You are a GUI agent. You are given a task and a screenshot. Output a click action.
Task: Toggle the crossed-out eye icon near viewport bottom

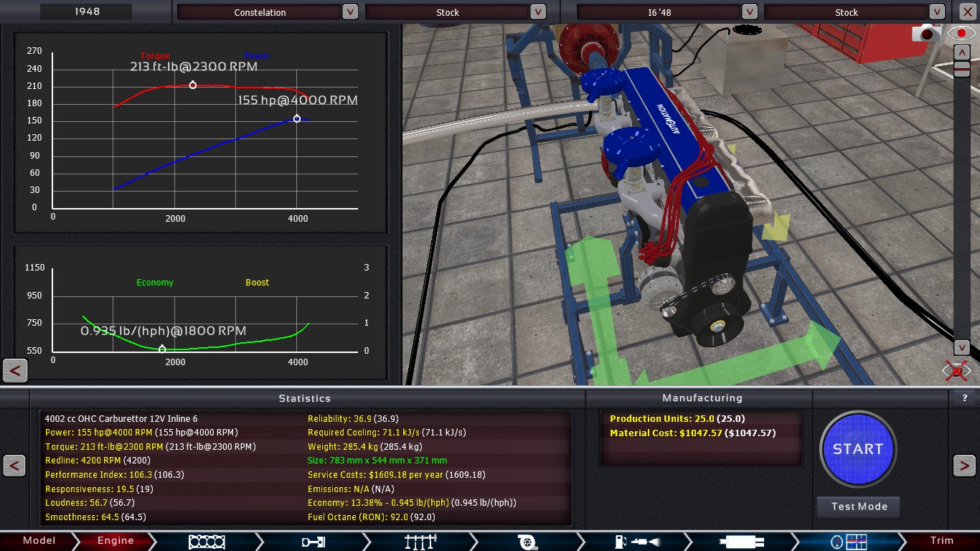(x=957, y=371)
